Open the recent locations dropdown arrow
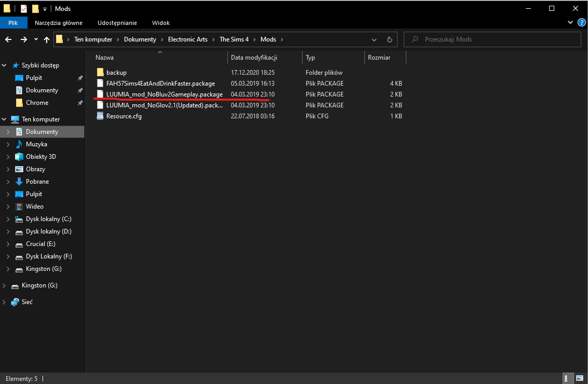The height and width of the screenshot is (384, 588). (x=36, y=39)
